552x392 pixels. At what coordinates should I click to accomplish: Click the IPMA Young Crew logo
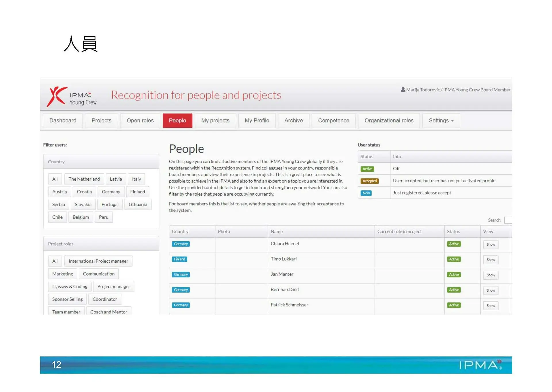[72, 97]
